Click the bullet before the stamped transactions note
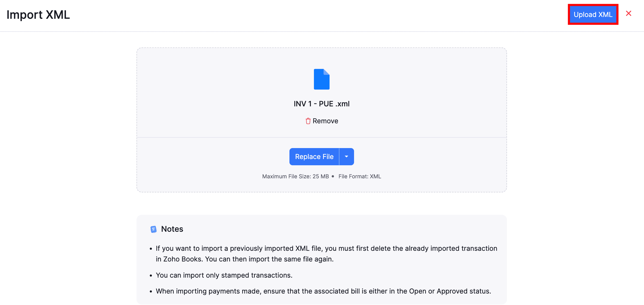 point(151,276)
